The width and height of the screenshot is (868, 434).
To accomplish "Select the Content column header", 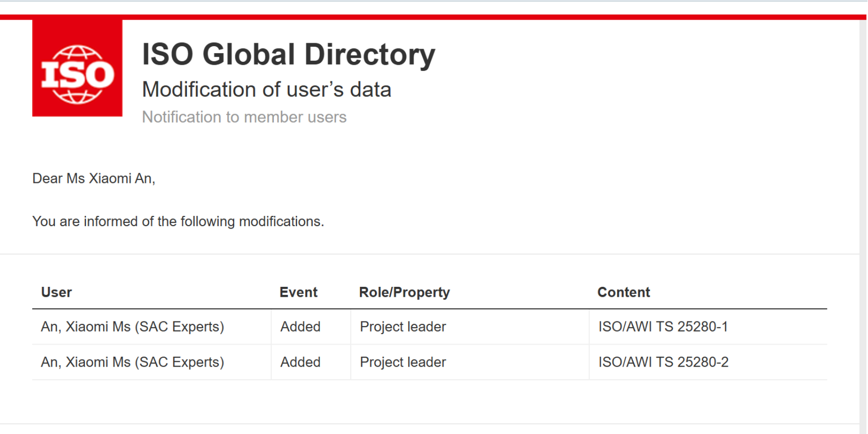I will (x=623, y=292).
